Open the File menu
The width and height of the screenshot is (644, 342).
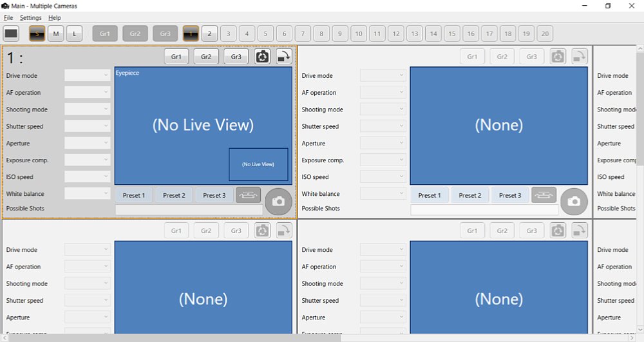[x=8, y=17]
